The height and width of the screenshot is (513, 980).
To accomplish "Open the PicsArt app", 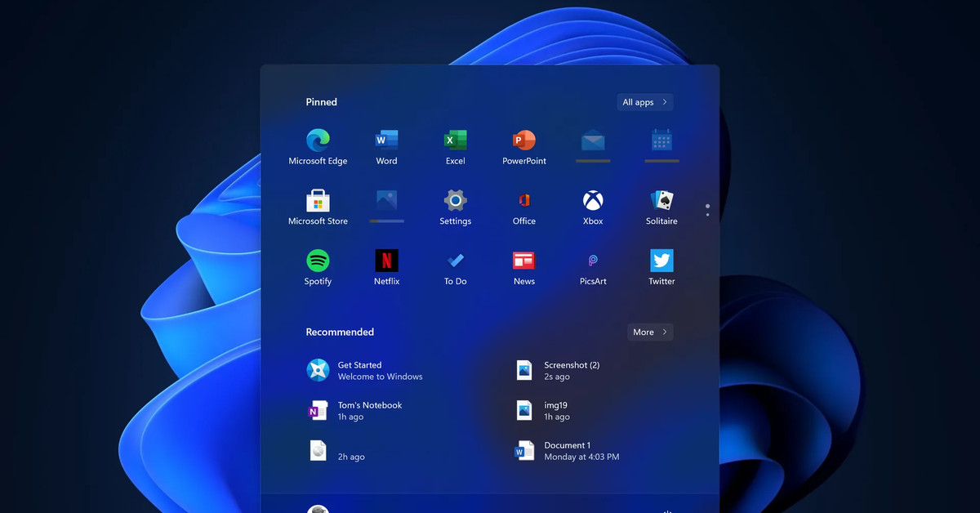I will tap(593, 268).
